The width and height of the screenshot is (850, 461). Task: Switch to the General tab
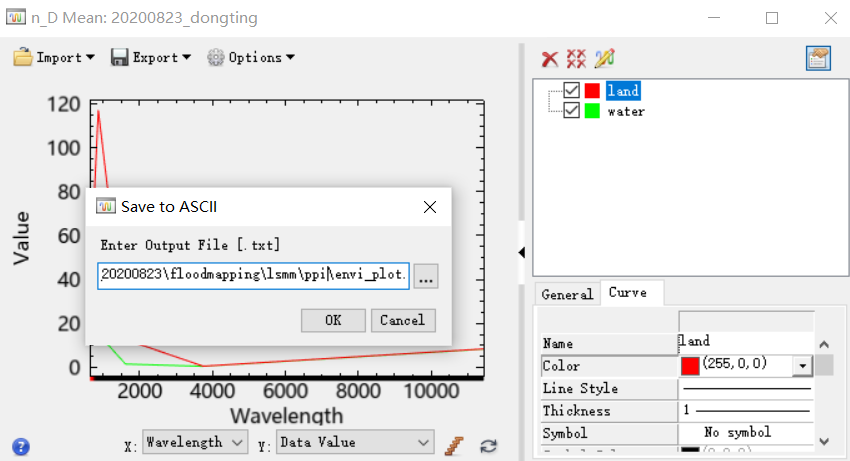click(x=567, y=294)
